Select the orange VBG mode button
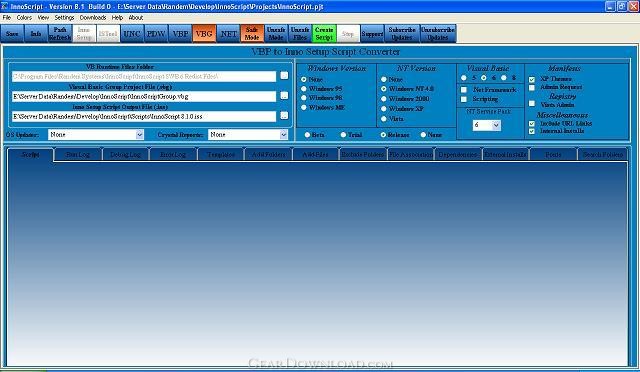The height and width of the screenshot is (372, 640). (x=204, y=33)
